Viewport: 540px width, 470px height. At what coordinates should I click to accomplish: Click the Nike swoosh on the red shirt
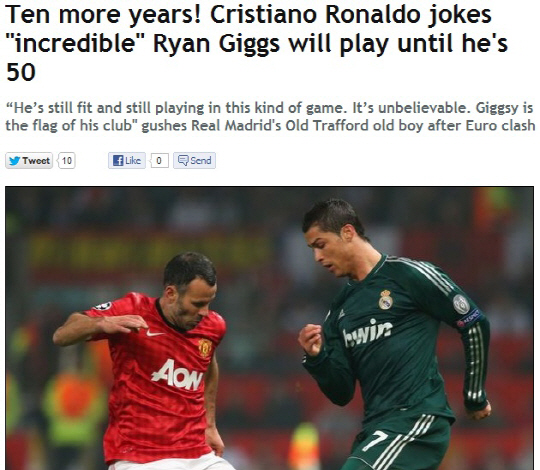coord(155,333)
